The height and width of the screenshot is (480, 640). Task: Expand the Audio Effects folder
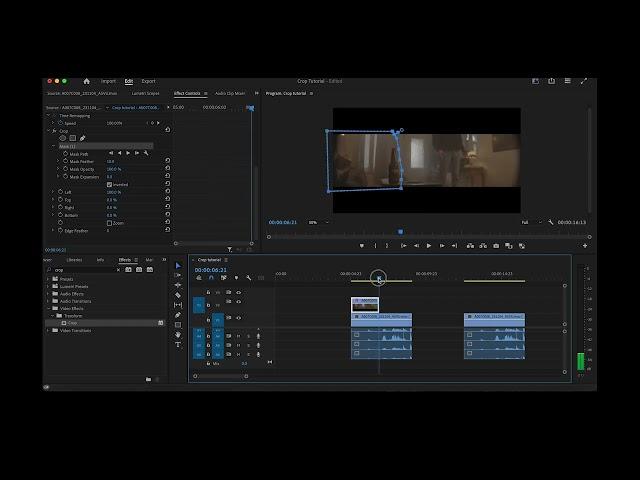(48, 294)
